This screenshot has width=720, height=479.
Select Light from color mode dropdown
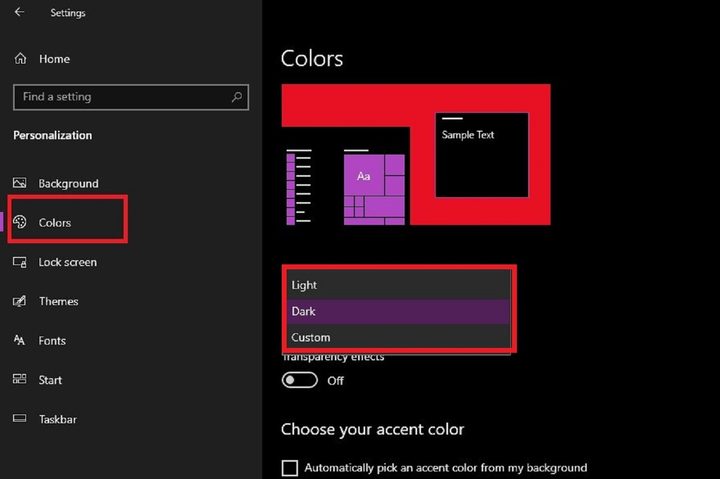pyautogui.click(x=399, y=285)
